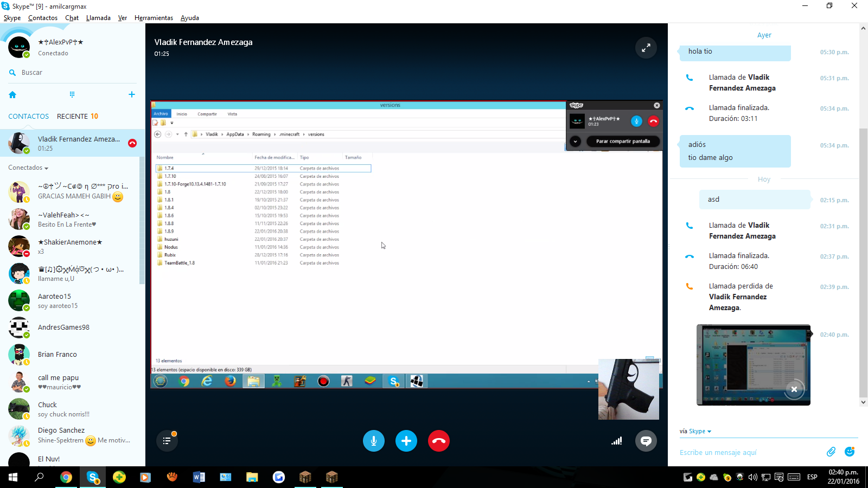Open Chrome from the Windows taskbar
This screenshot has height=488, width=868.
click(x=66, y=477)
